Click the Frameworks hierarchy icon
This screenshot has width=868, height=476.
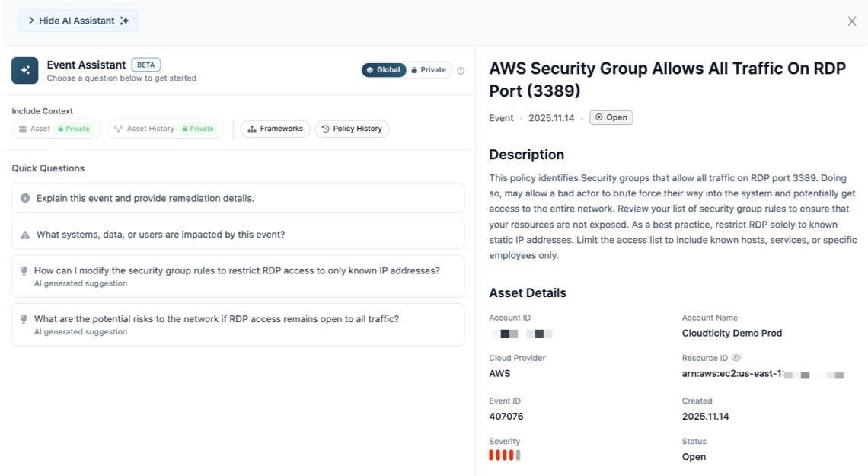[252, 129]
